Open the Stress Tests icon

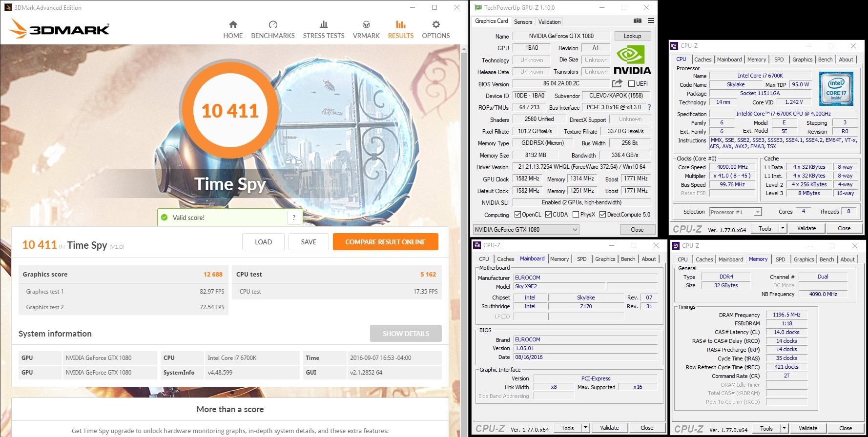324,25
